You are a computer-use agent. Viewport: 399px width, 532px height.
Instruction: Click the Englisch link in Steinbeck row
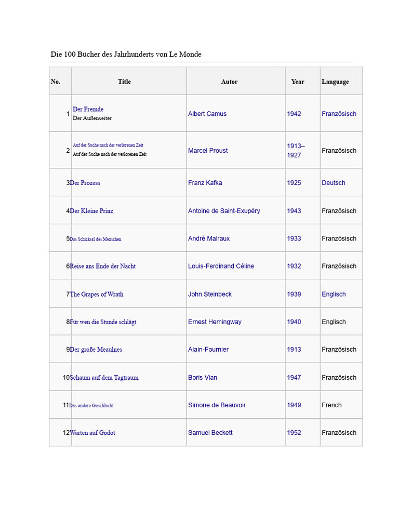click(334, 294)
